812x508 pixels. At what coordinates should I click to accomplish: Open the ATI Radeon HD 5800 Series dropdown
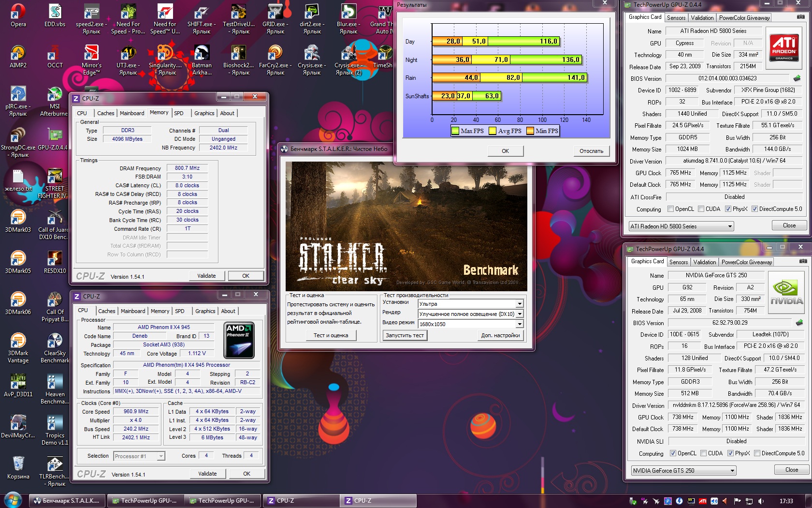click(x=681, y=226)
